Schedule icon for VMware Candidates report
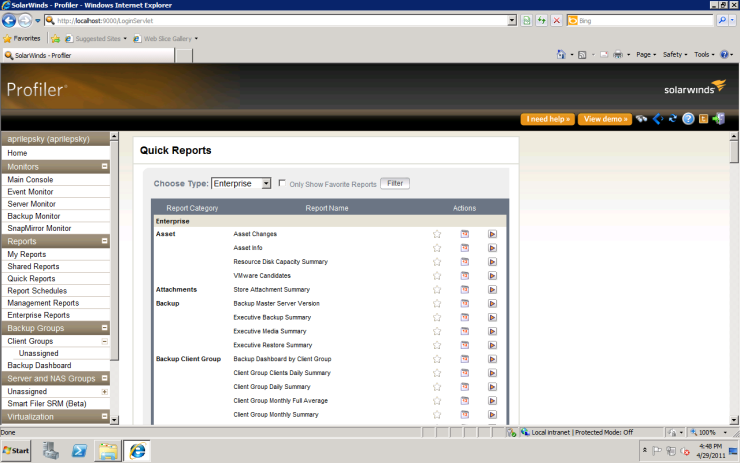740x463 pixels. (465, 276)
